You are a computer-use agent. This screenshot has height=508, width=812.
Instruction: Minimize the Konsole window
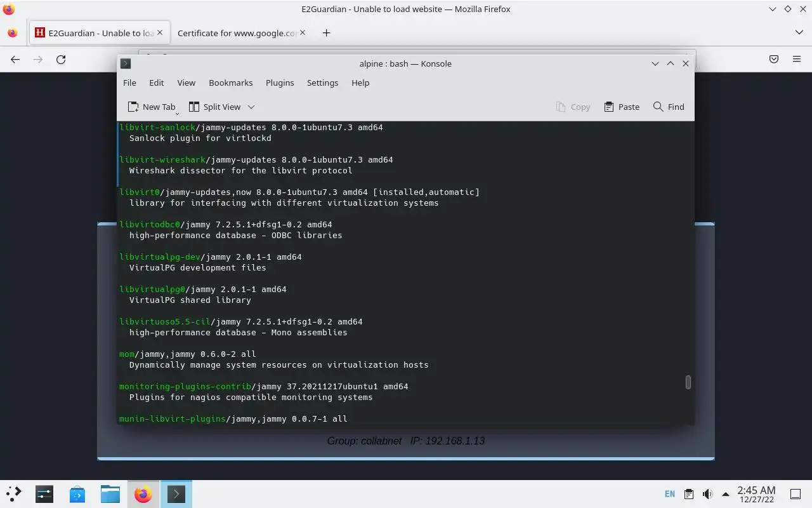[x=655, y=63]
